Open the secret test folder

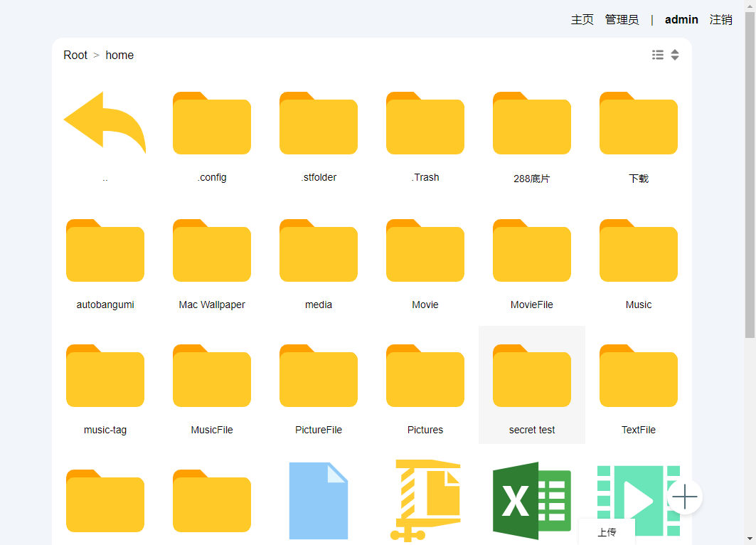coord(532,385)
